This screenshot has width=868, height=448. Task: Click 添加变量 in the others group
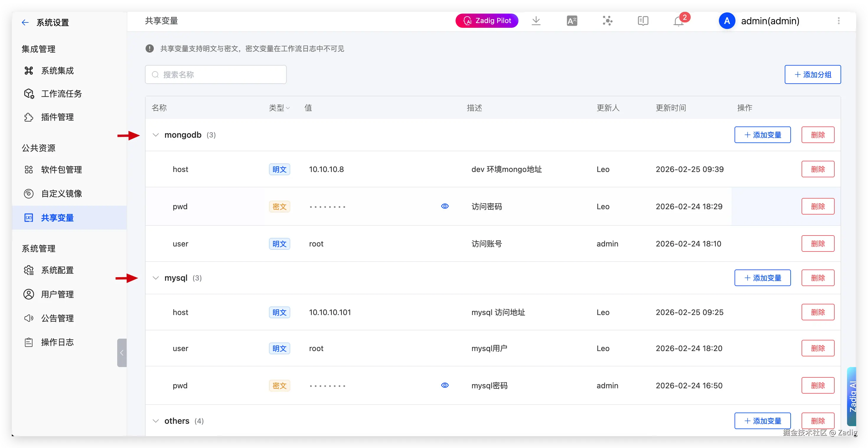(x=763, y=421)
